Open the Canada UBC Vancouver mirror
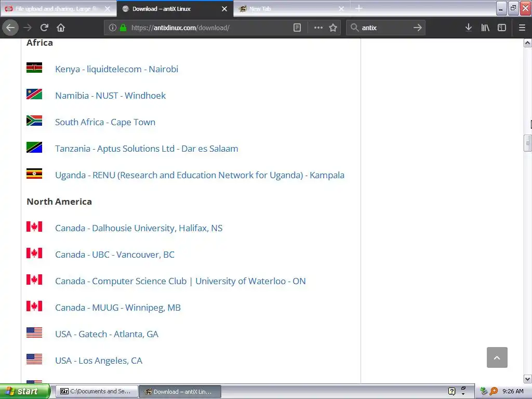The image size is (532, 399). [x=115, y=255]
